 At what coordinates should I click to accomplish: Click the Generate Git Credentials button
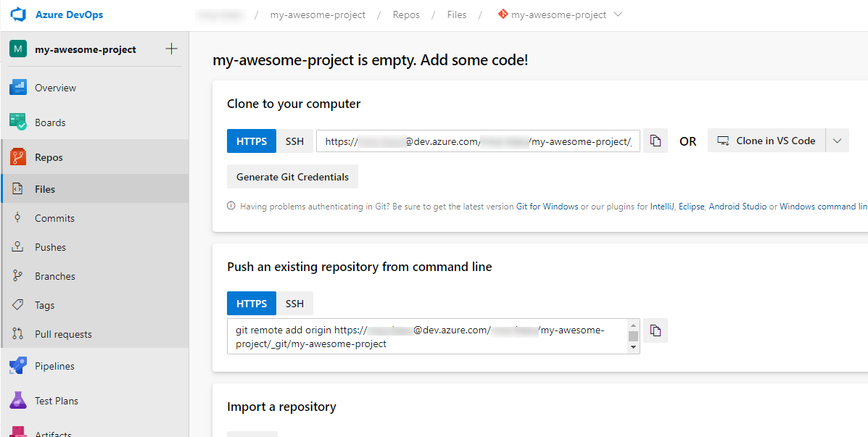tap(292, 176)
